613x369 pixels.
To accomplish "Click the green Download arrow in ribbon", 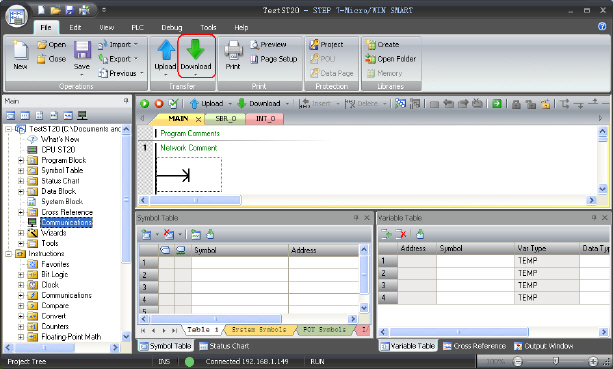I will (195, 49).
